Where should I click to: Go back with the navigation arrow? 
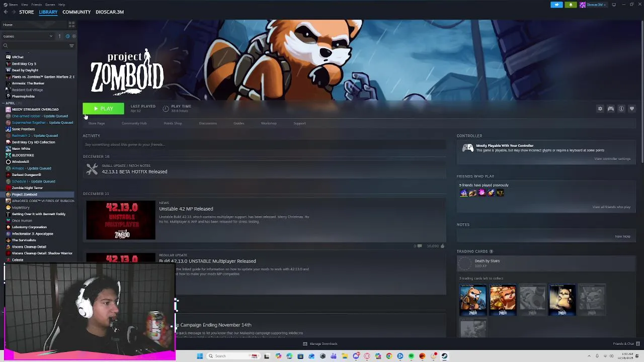[6, 12]
